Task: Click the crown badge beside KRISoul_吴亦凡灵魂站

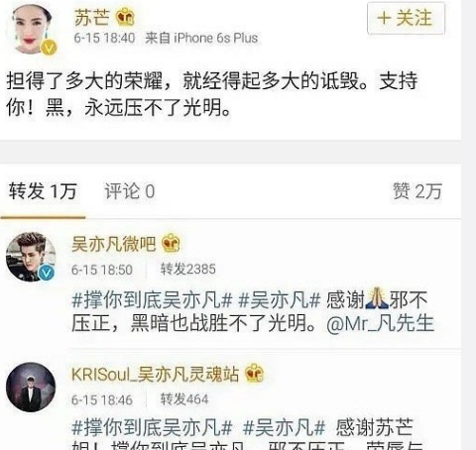Action: [254, 373]
